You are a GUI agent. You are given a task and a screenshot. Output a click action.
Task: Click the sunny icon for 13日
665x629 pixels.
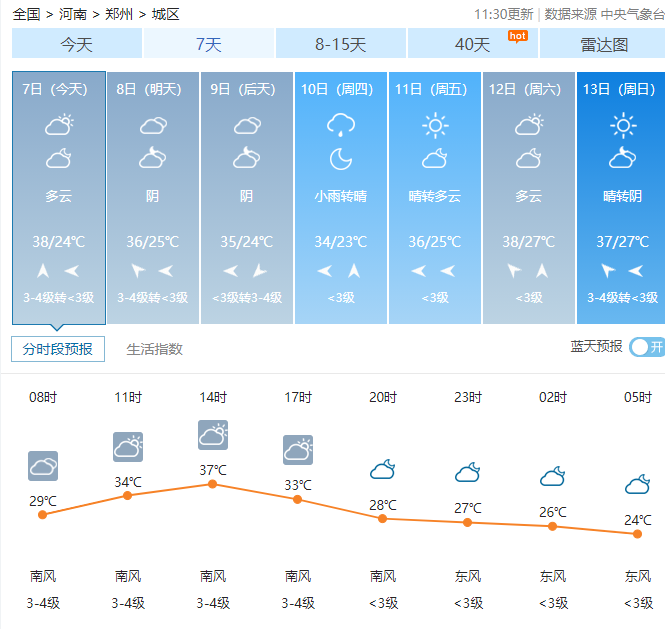[x=623, y=126]
